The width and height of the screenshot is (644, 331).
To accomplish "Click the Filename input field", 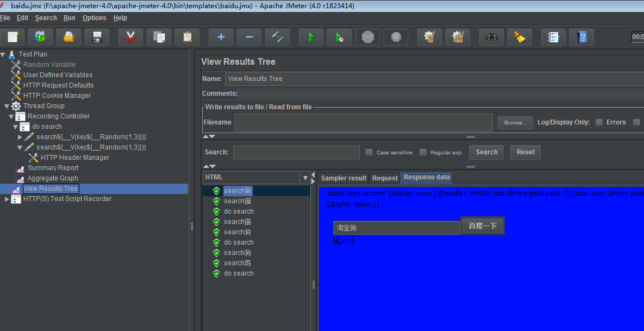I will 363,123.
